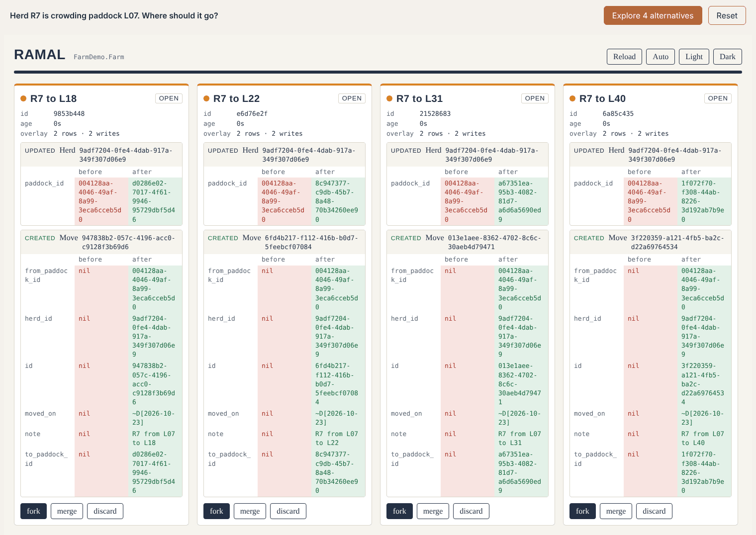This screenshot has width=756, height=535.
Task: Click the id value 21528683
Action: [435, 114]
